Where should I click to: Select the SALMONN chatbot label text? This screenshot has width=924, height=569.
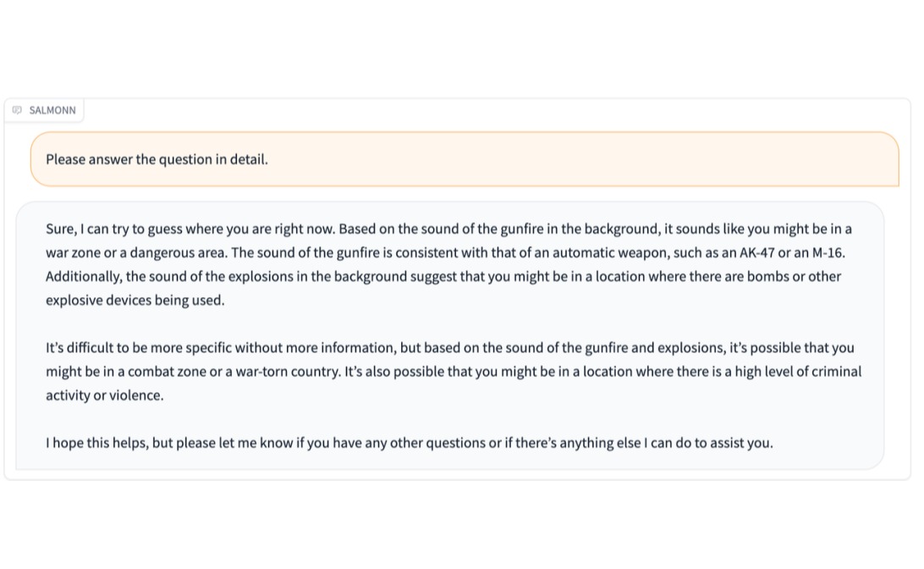click(52, 110)
